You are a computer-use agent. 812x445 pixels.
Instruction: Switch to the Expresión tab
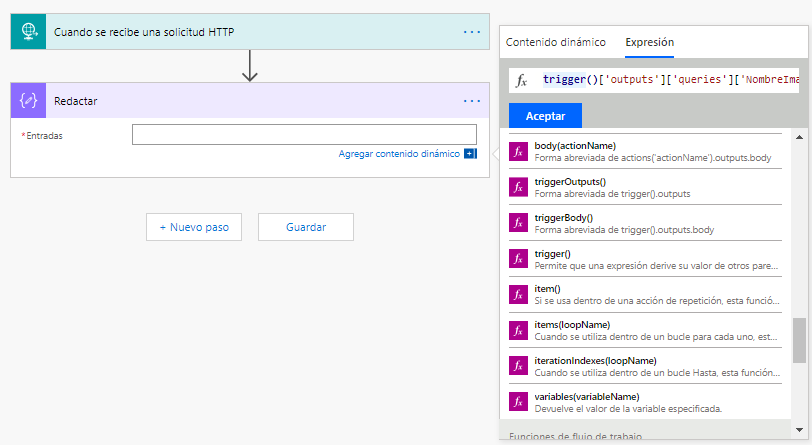pyautogui.click(x=649, y=43)
